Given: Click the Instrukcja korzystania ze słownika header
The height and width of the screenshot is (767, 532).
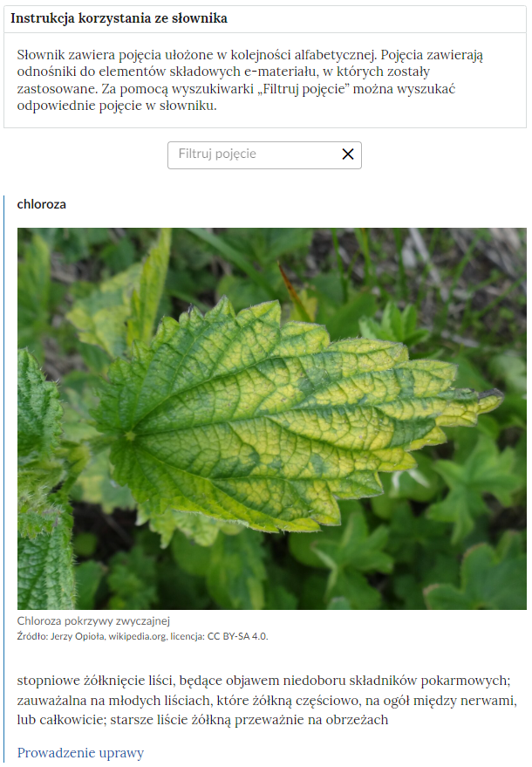Looking at the screenshot, I should [119, 18].
